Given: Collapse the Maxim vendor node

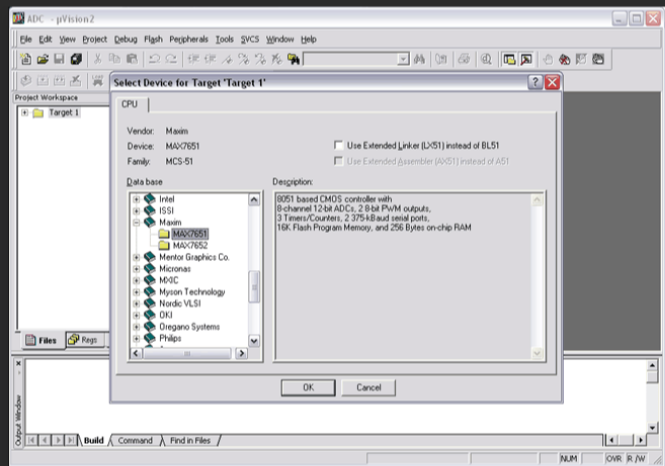Looking at the screenshot, I should click(136, 222).
